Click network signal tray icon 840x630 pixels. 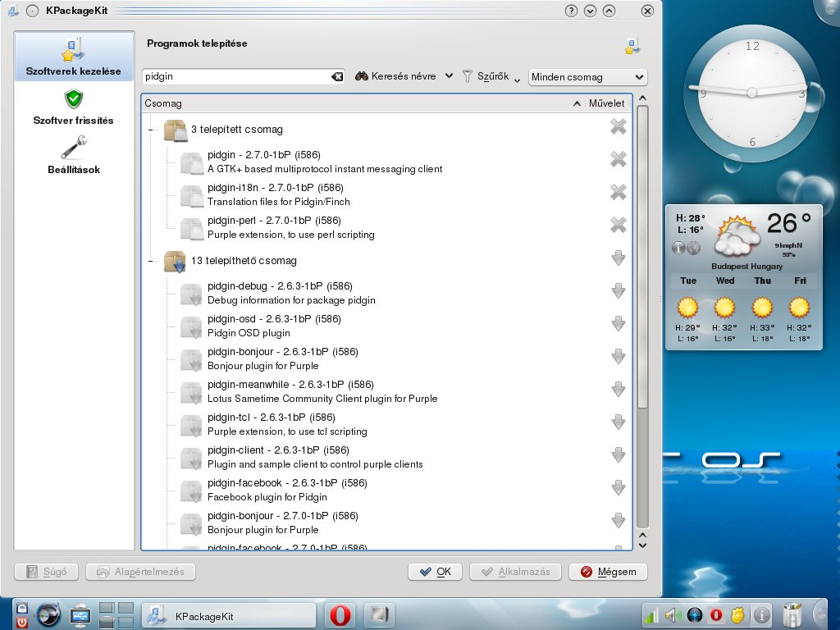point(651,615)
